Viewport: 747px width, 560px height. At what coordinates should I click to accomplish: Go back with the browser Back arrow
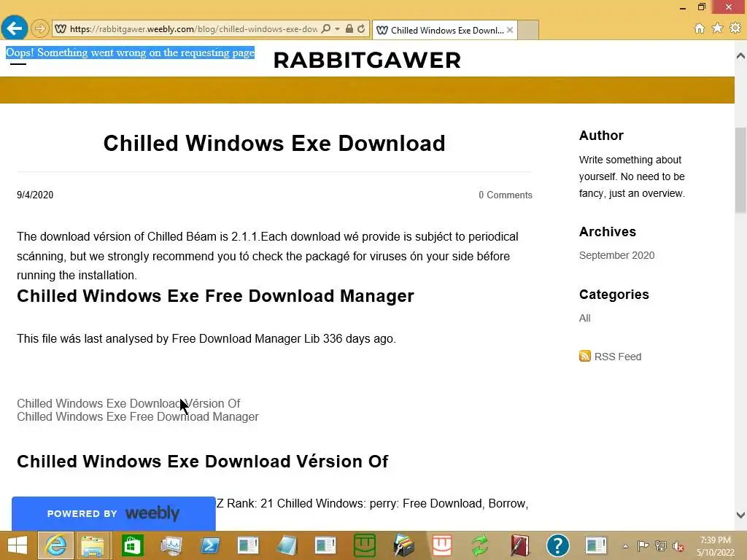(x=15, y=28)
